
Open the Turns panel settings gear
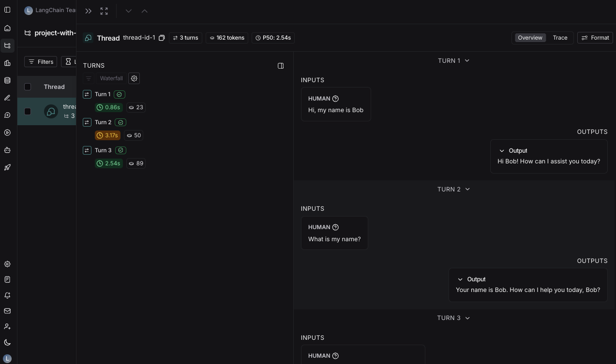tap(134, 78)
